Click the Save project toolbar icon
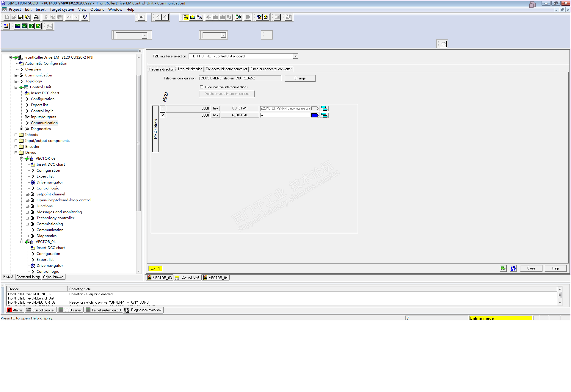The height and width of the screenshot is (392, 571). tap(21, 17)
